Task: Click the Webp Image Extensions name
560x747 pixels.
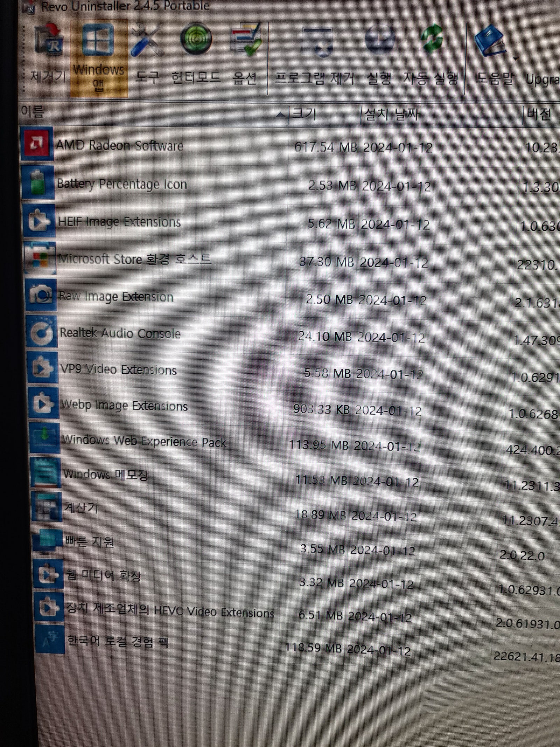Action: [x=125, y=405]
